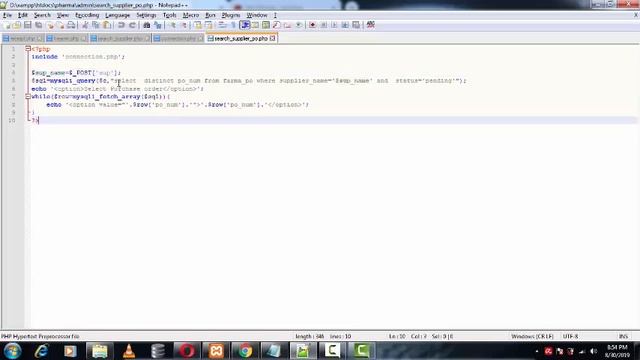The image size is (640, 360).
Task: Click the Paste toolbar icon
Action: [107, 25]
